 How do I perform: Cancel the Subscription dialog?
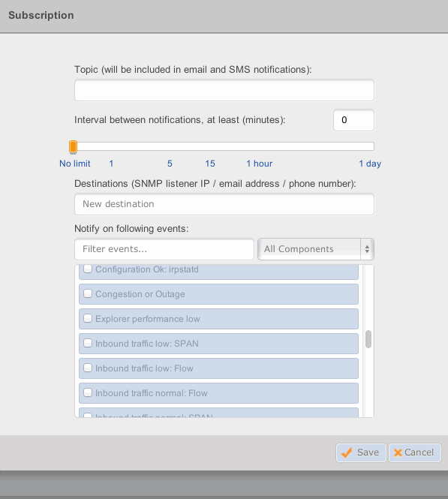[x=414, y=452]
